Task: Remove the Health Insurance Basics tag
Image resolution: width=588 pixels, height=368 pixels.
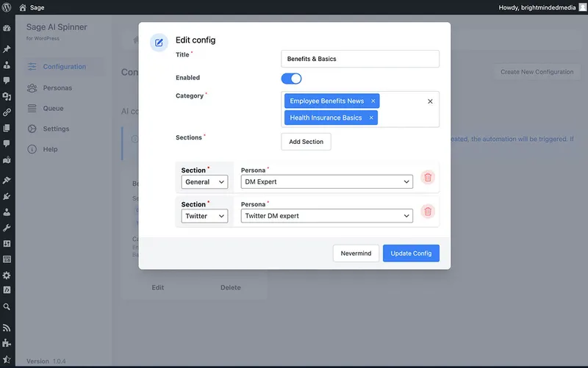Action: click(x=371, y=118)
